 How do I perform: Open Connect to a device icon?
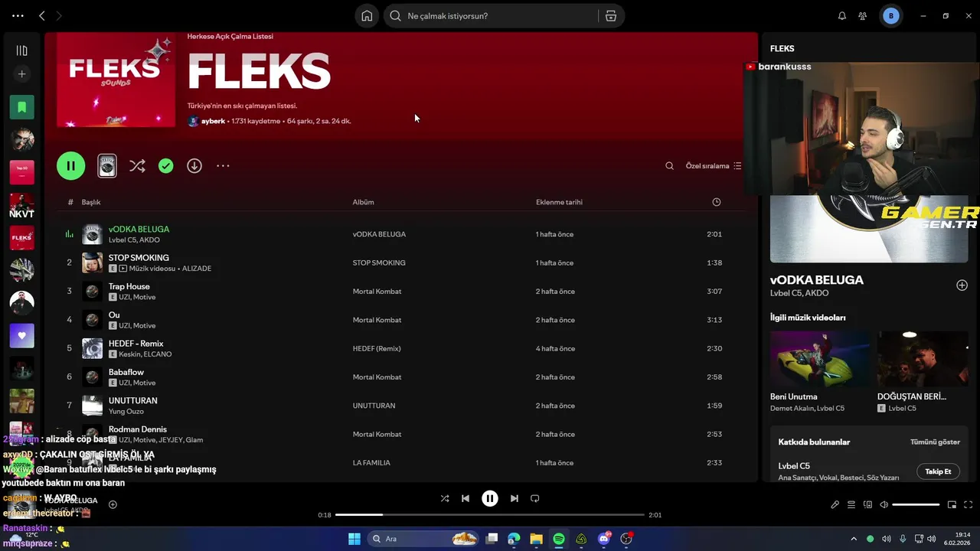pos(867,504)
